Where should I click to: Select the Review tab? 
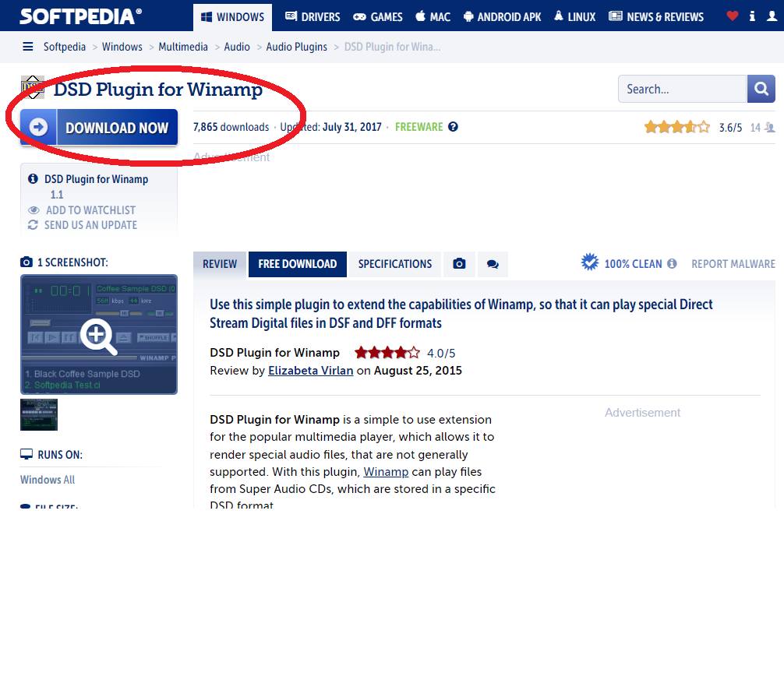(x=220, y=264)
